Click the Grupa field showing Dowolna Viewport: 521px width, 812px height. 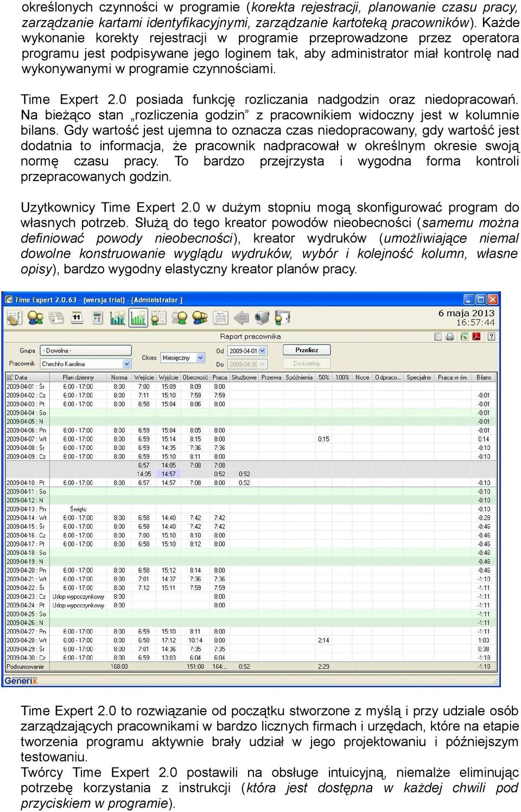click(86, 350)
